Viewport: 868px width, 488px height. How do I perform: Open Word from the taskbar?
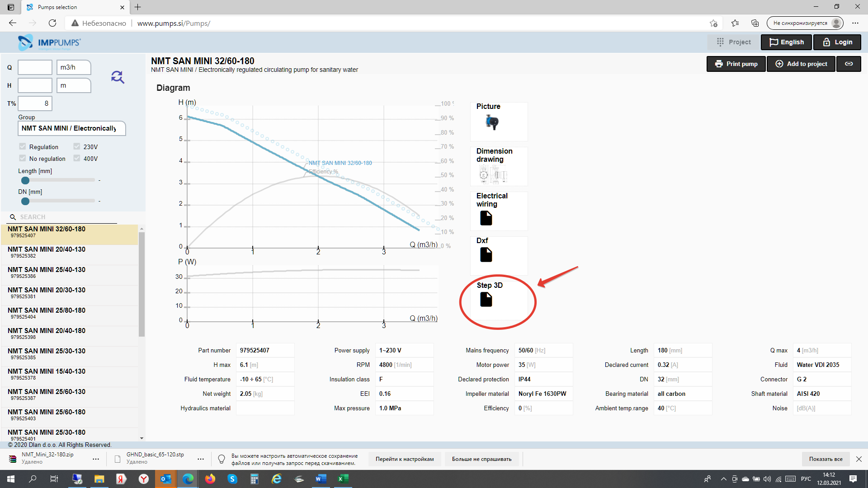click(x=321, y=479)
